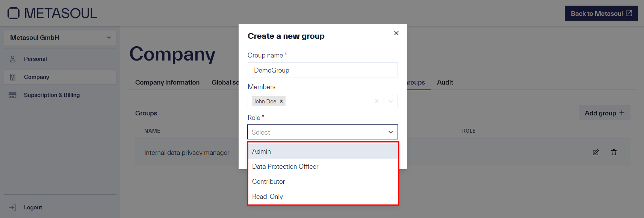This screenshot has height=218, width=644.
Task: Edit the Internal data privacy manager group
Action: [596, 152]
